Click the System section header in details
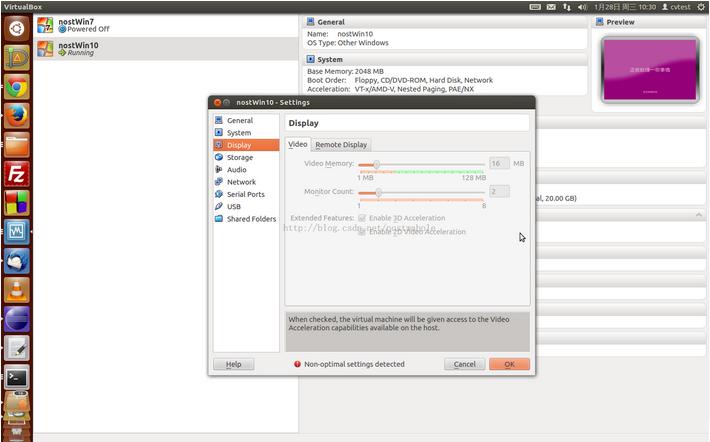710x442 pixels. (445, 59)
